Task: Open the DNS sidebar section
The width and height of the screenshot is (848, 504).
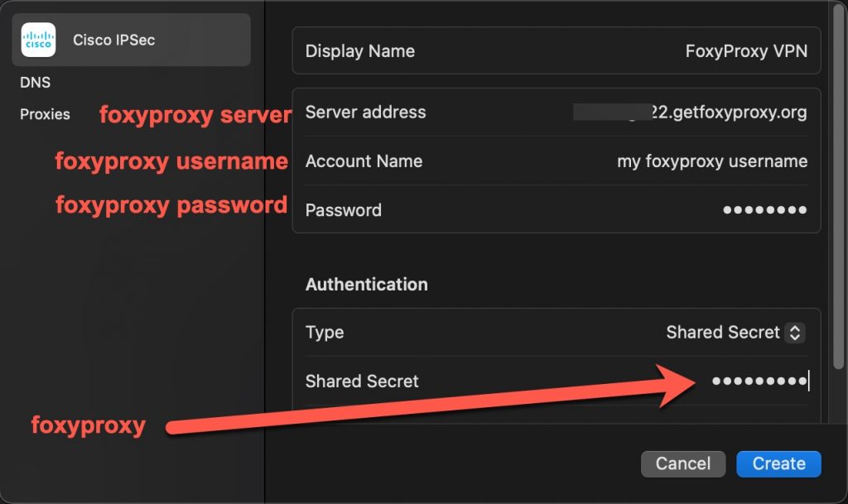Action: tap(35, 82)
